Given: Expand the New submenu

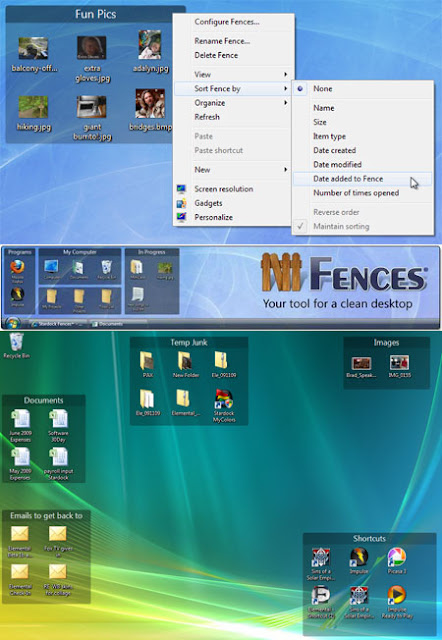Looking at the screenshot, I should coord(233,169).
